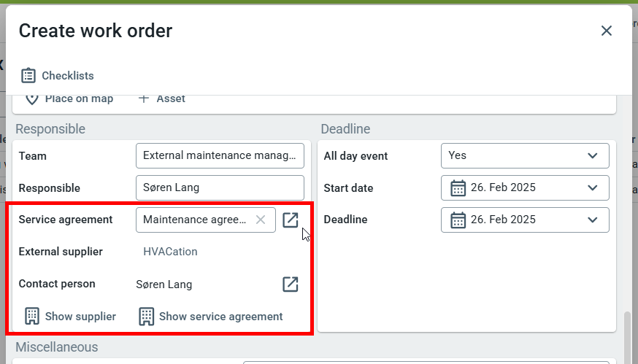
Task: Click the Show service agreement button
Action: pos(211,317)
